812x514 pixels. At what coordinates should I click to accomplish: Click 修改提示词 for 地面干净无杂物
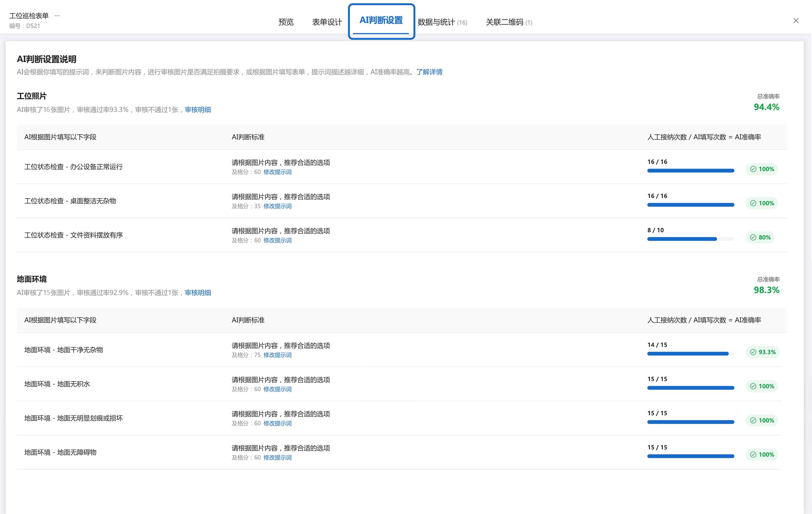[x=277, y=355]
